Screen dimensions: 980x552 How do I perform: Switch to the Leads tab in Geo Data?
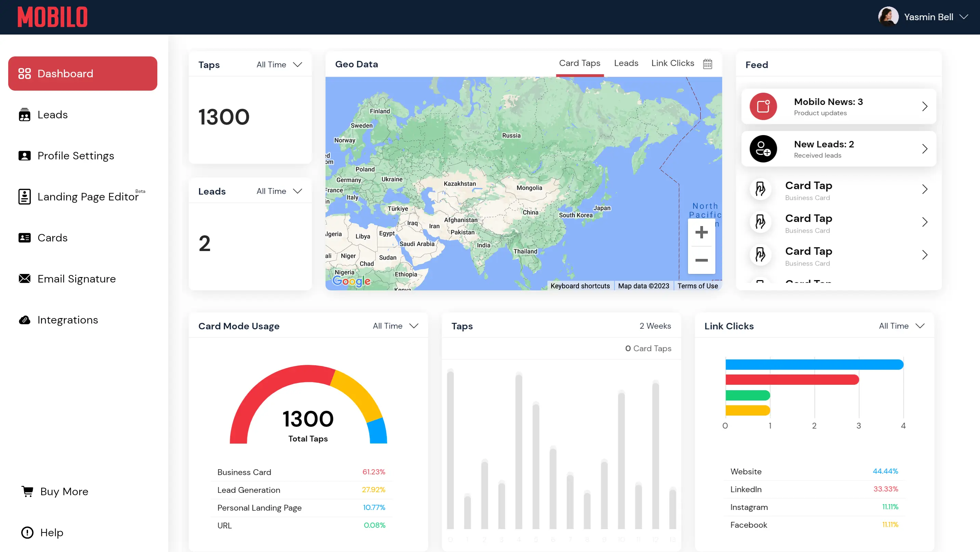point(626,63)
